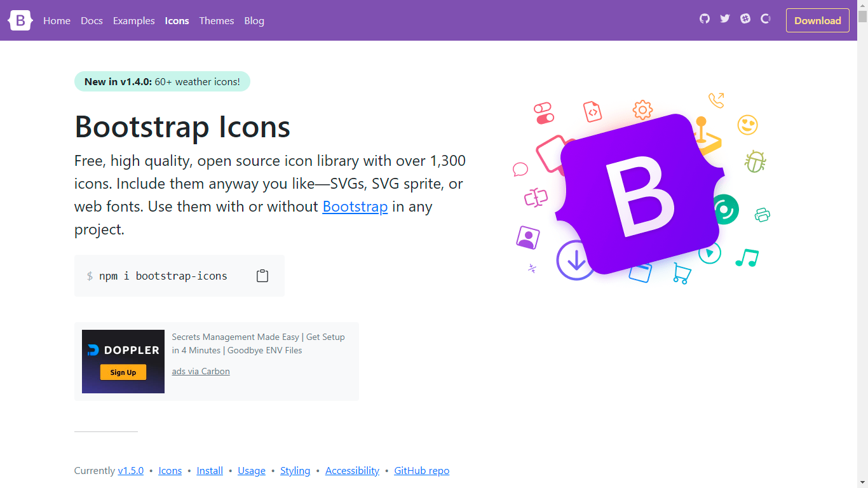868x488 pixels.
Task: Click the ads via Carbon link
Action: point(201,371)
